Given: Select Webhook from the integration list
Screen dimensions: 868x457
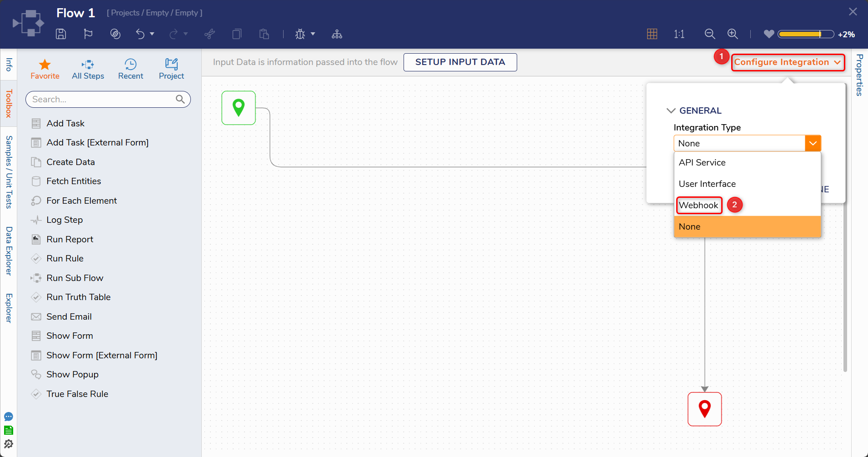Looking at the screenshot, I should point(698,205).
